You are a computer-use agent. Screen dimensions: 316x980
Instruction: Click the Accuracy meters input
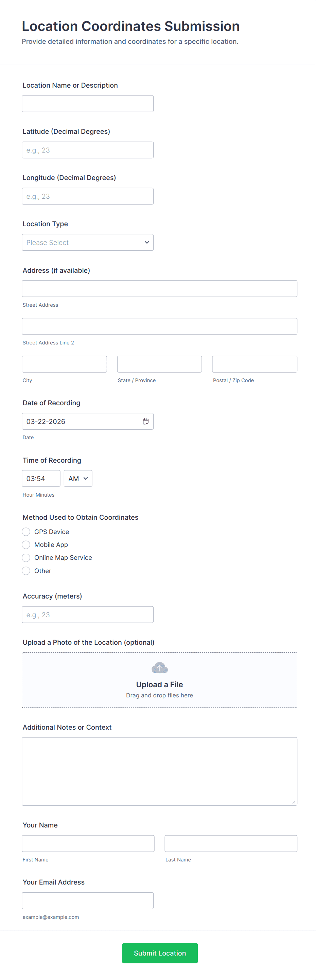tap(88, 614)
